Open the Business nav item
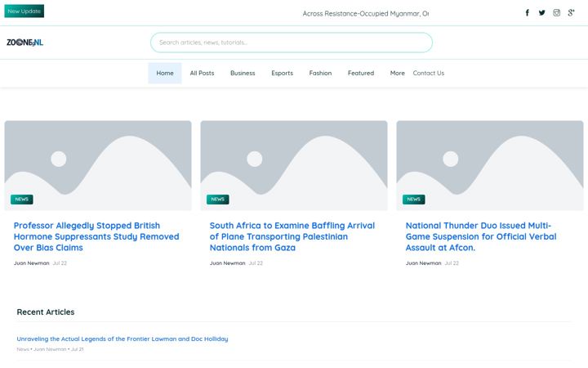588x368 pixels. [243, 74]
